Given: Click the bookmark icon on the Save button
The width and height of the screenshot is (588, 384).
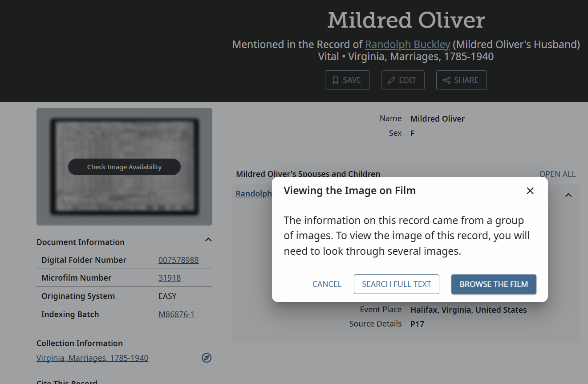Looking at the screenshot, I should tap(336, 80).
